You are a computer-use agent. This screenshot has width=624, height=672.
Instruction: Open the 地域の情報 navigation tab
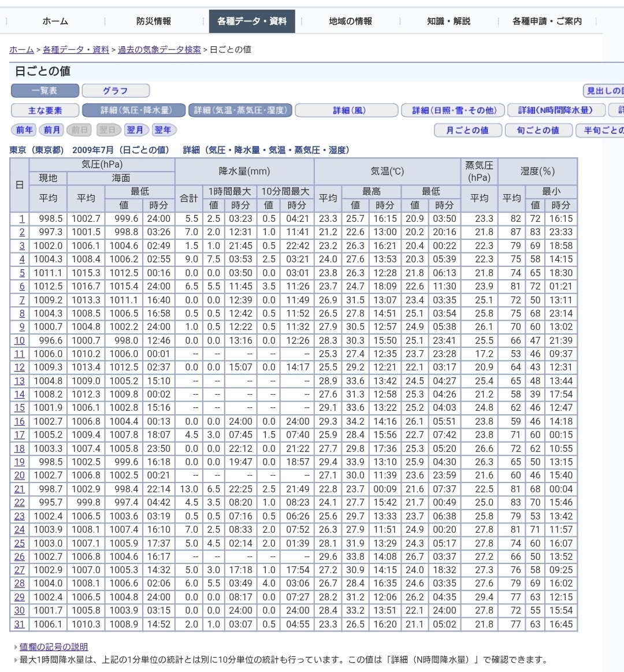tap(350, 21)
